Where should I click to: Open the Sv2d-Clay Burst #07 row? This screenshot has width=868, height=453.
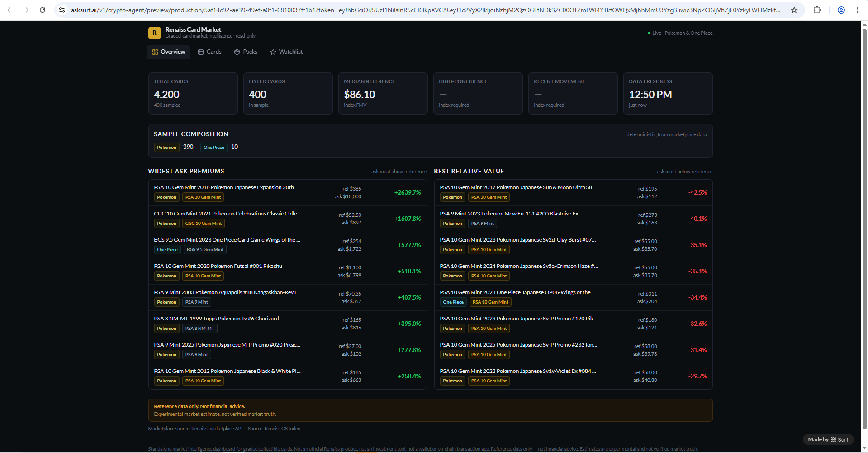coord(574,245)
